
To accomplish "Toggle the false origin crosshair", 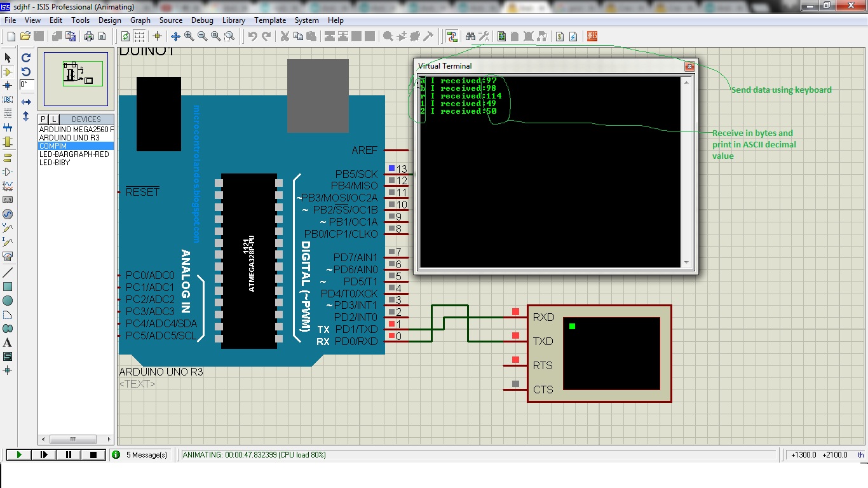I will (x=157, y=36).
